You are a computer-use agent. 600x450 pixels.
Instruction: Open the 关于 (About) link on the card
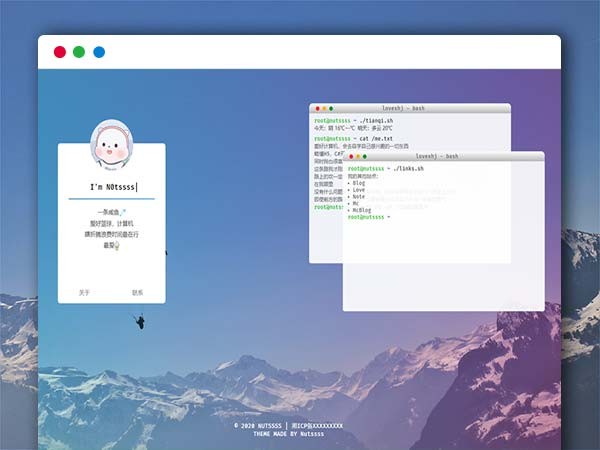84,293
